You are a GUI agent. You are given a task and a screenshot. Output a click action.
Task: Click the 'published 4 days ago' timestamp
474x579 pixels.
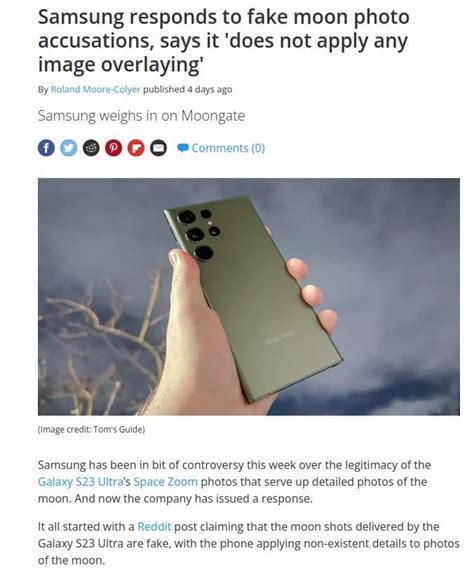click(x=188, y=89)
